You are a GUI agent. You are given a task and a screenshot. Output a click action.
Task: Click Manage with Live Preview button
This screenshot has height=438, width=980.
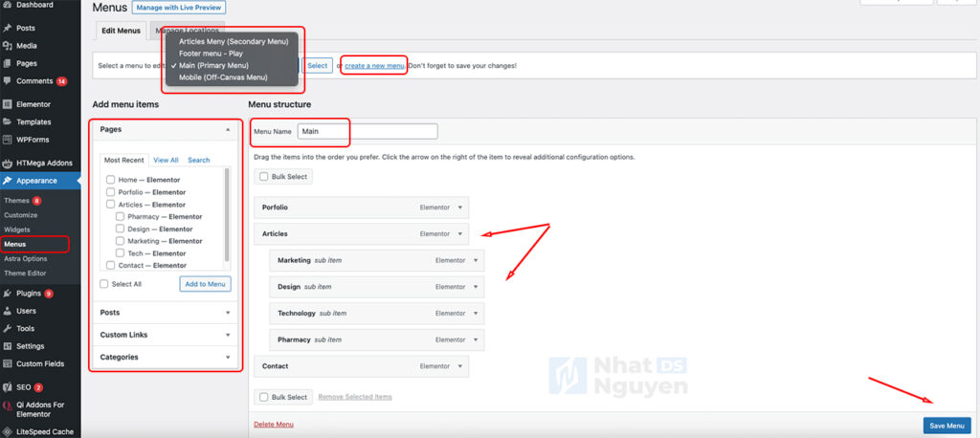(179, 8)
